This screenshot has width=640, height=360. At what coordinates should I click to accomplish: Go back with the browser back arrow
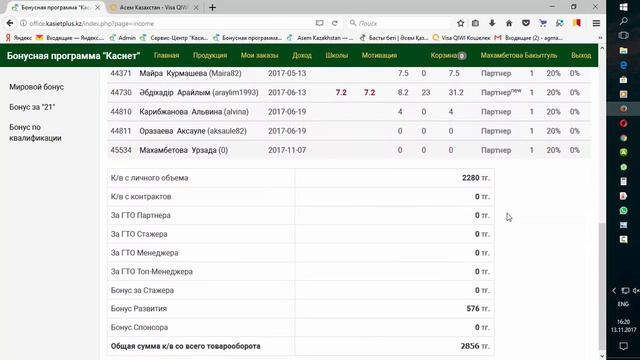[x=10, y=23]
